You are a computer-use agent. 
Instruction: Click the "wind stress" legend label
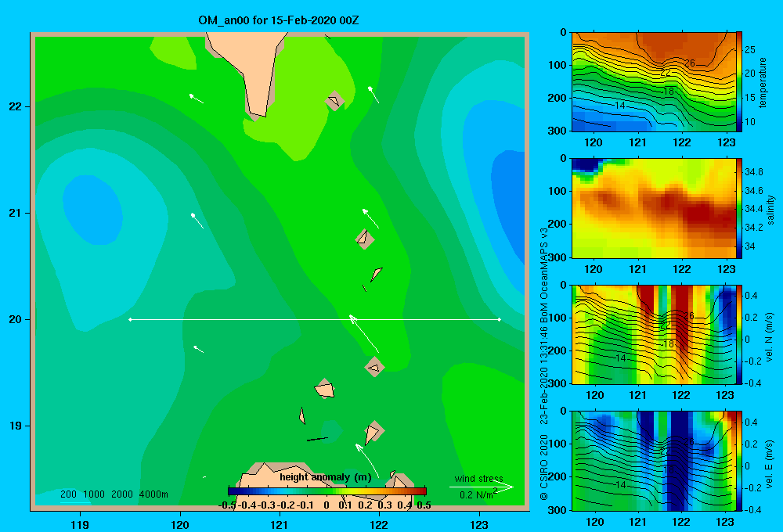click(479, 479)
